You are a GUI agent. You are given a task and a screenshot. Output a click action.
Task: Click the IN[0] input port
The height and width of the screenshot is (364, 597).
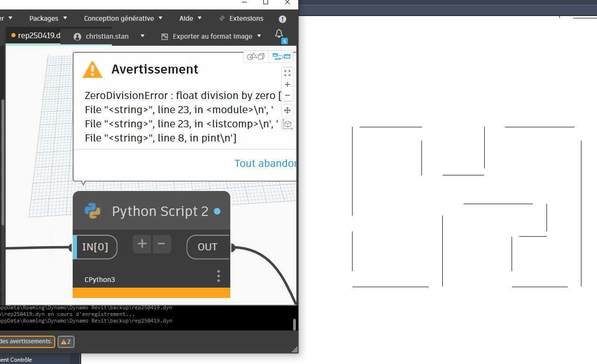point(95,247)
